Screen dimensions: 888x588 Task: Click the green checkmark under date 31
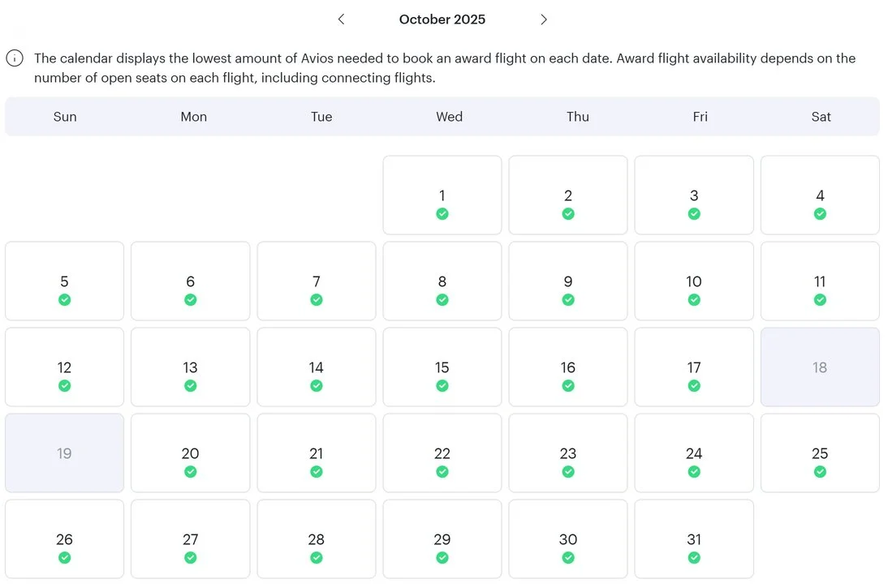pyautogui.click(x=694, y=558)
